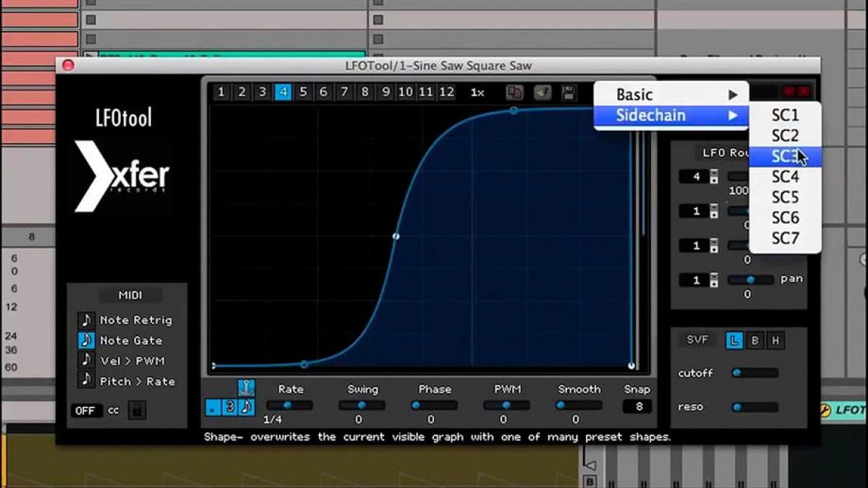Choose the SC6 sidechain shape
This screenshot has height=488, width=868.
coord(785,218)
